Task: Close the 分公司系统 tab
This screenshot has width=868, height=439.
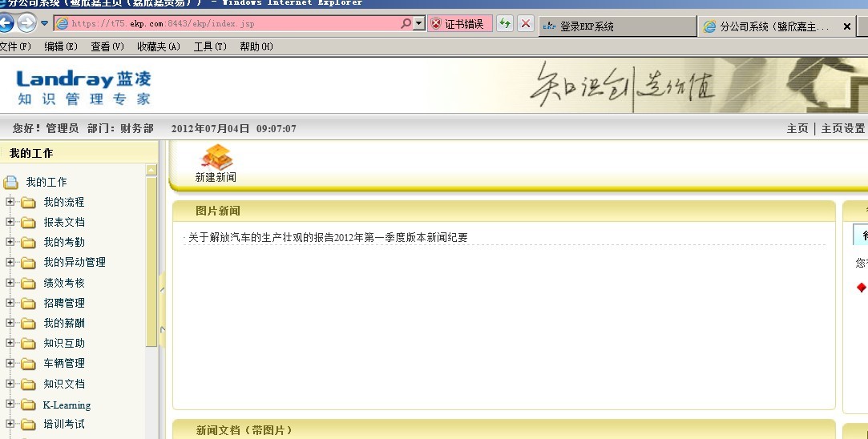Action: [846, 26]
